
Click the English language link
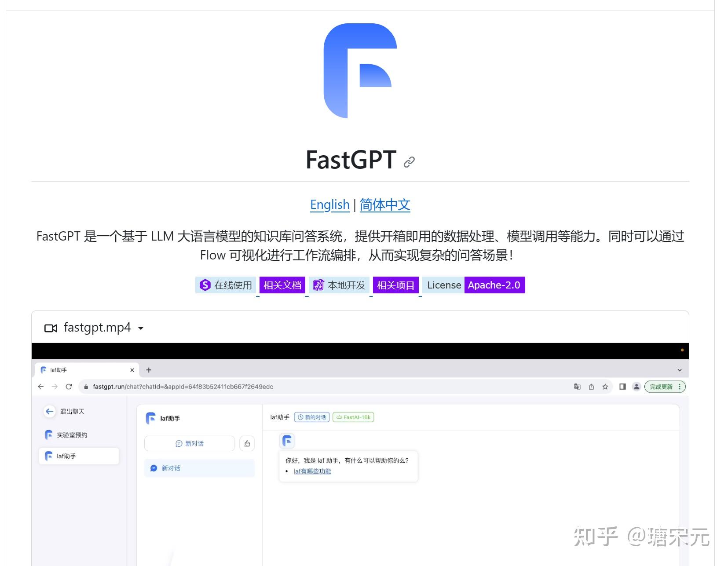[x=330, y=205]
